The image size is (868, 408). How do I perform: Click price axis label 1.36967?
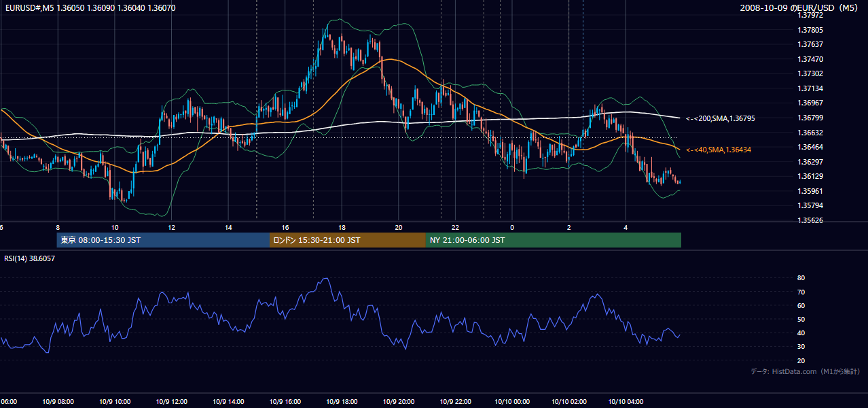tap(810, 103)
